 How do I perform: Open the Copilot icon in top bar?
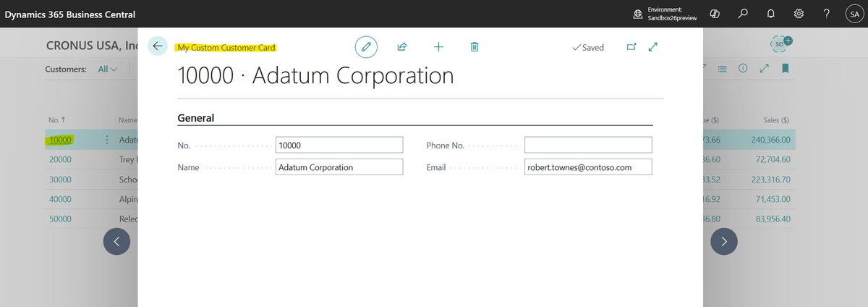click(715, 14)
